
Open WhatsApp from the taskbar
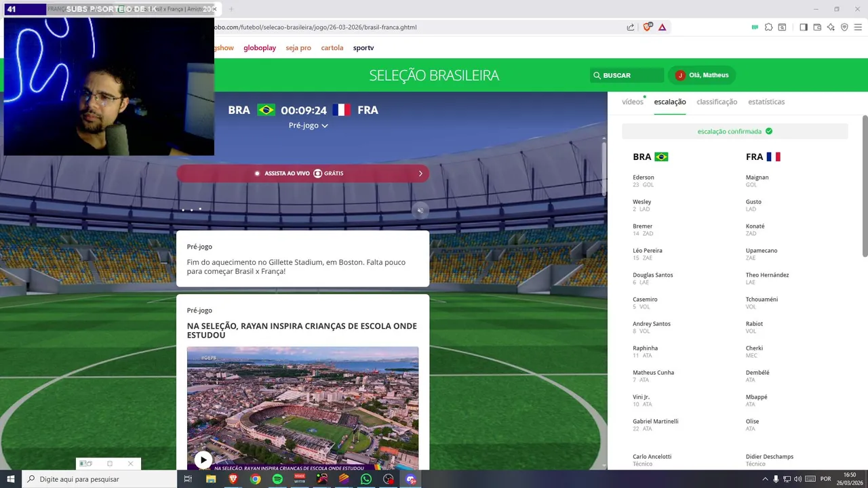pos(366,479)
